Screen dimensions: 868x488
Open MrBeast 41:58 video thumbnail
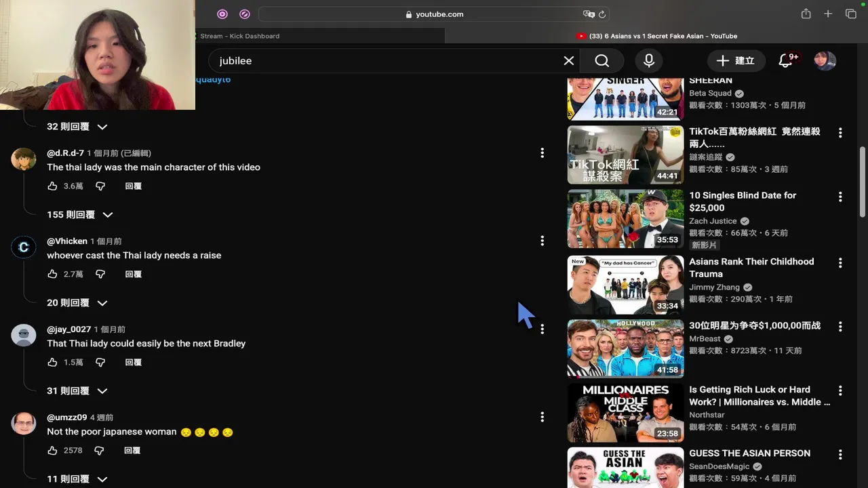coord(625,348)
